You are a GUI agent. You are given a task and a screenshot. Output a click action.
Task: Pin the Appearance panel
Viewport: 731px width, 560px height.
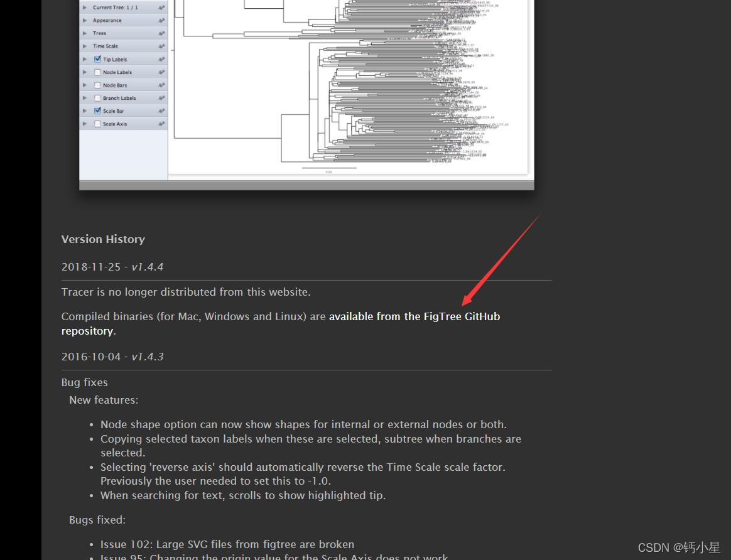[161, 21]
